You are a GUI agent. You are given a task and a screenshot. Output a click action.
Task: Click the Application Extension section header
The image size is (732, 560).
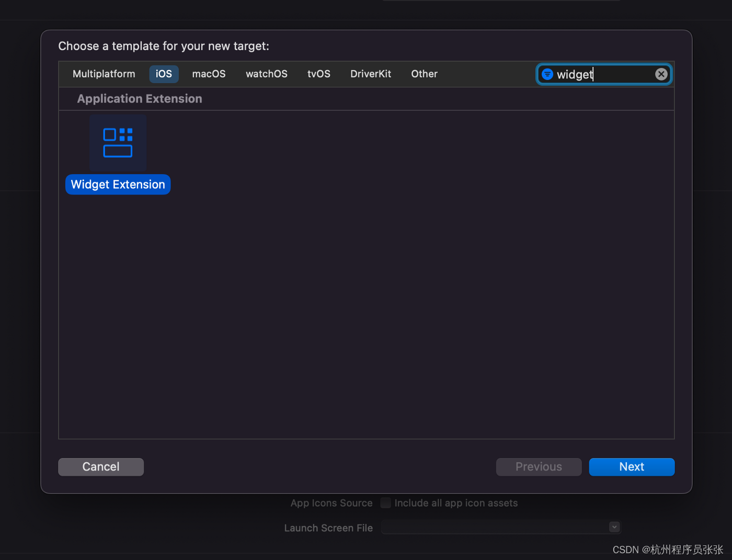[139, 98]
